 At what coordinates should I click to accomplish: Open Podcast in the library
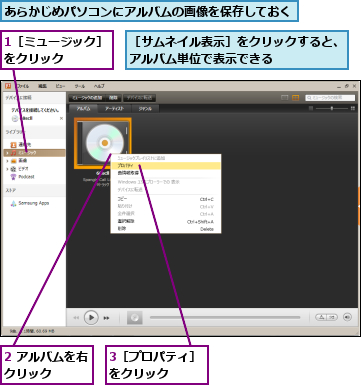click(26, 177)
